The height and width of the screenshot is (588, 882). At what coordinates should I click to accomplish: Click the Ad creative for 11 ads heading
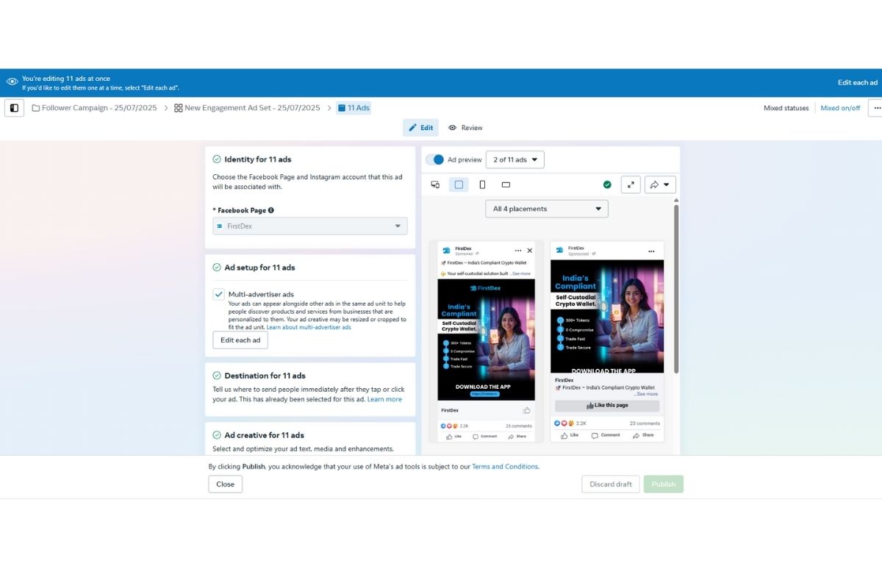tap(264, 435)
